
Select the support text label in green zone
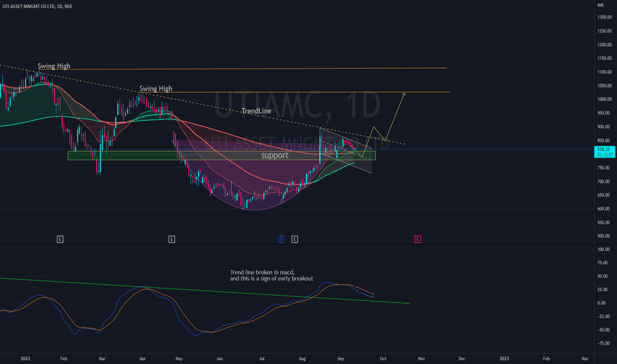point(275,156)
